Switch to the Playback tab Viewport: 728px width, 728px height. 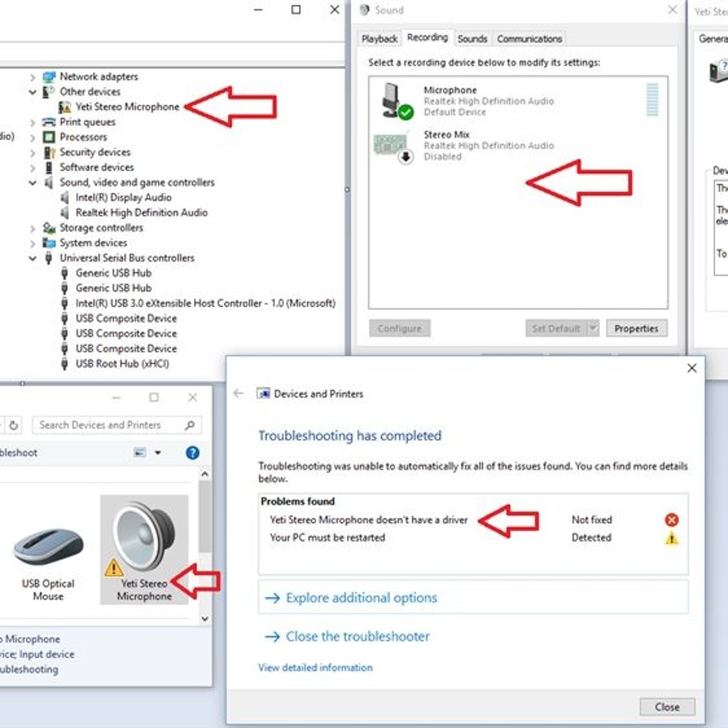tap(379, 38)
